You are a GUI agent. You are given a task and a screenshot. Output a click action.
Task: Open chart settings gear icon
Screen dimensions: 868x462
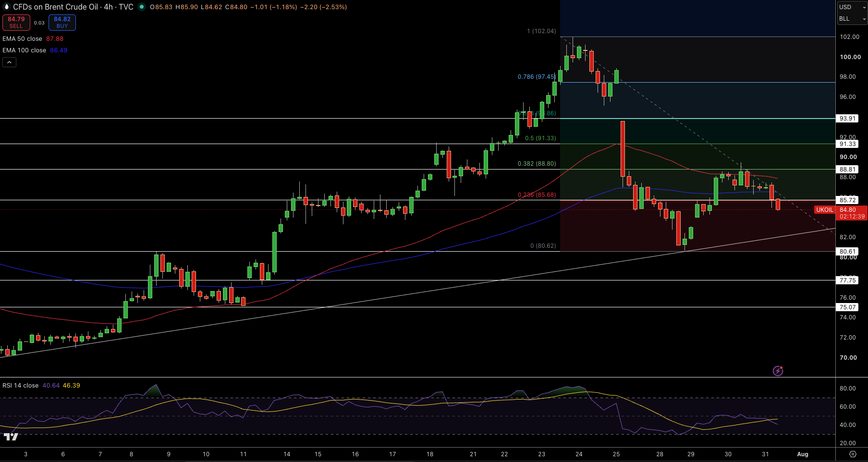click(853, 454)
